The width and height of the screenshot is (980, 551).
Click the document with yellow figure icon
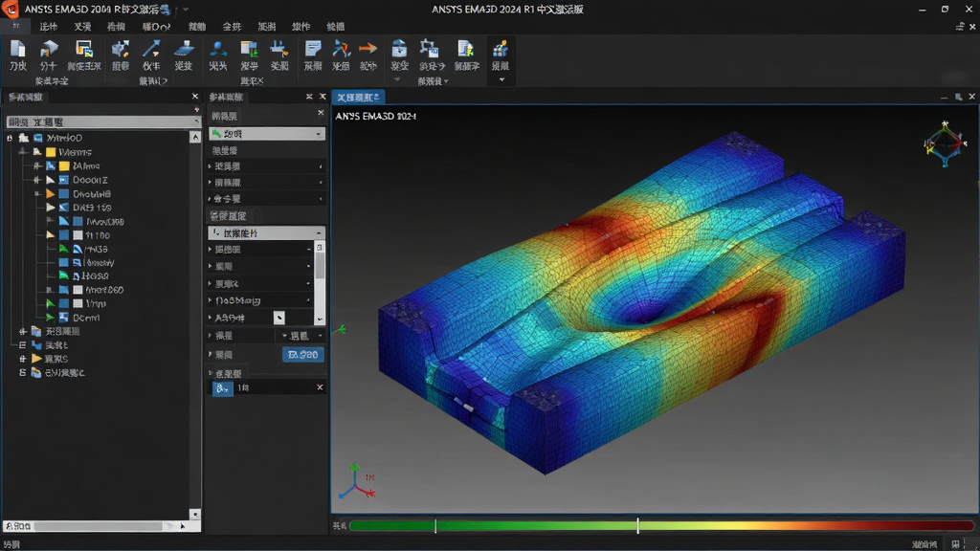466,50
